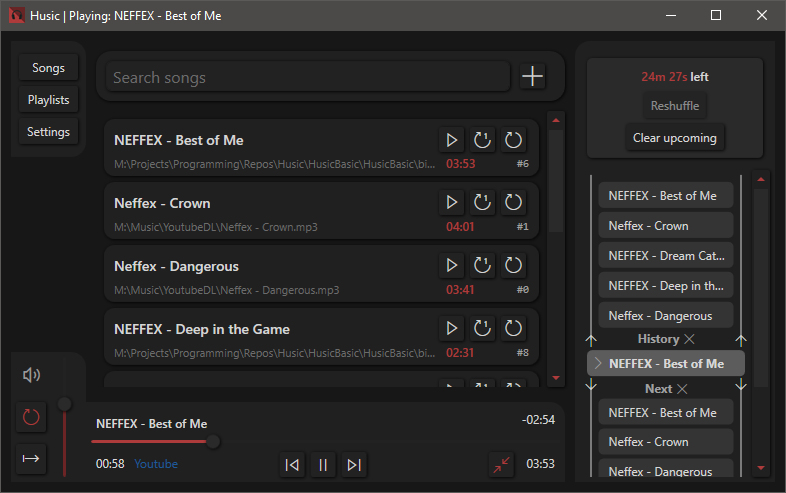Clear Next queue with the X beside it

[x=682, y=389]
